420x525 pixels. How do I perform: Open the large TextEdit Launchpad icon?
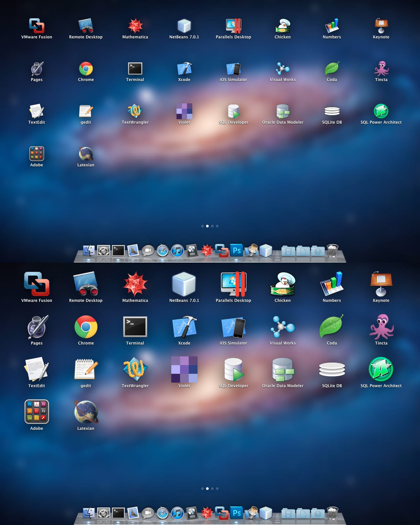[x=36, y=369]
